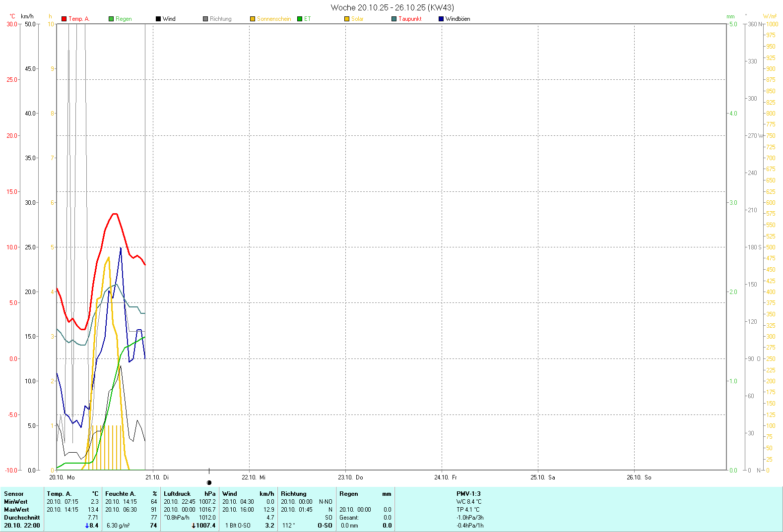
Task: Click the black Wind legend square
Action: coord(158,19)
